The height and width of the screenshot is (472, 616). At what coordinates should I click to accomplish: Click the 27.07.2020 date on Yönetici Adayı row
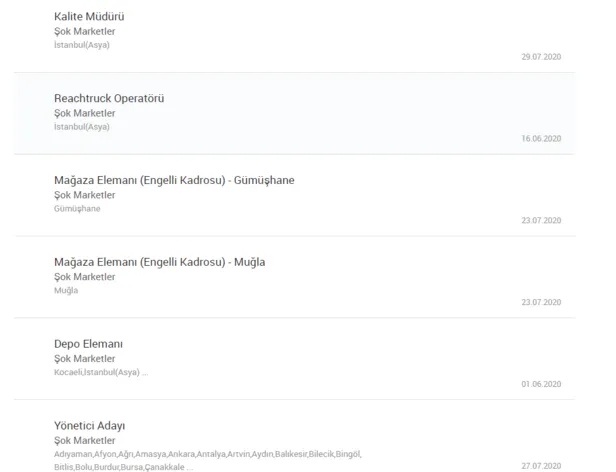point(541,466)
